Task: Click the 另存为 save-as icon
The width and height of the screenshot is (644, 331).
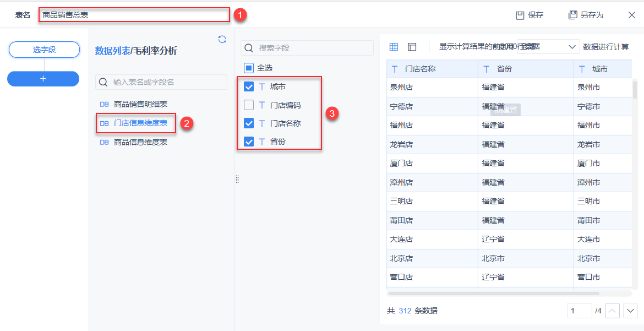Action: tap(573, 15)
